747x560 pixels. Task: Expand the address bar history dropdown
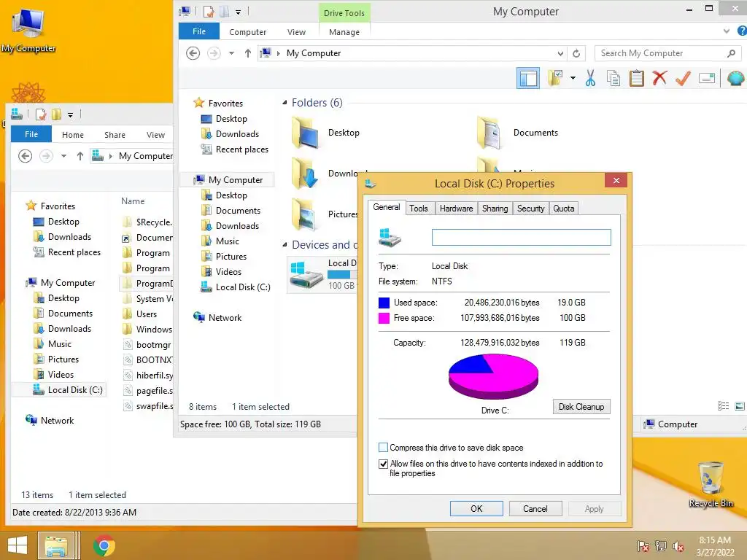point(560,53)
